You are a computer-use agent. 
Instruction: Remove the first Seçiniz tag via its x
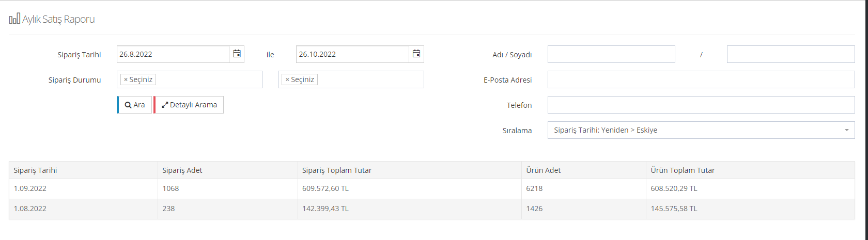point(126,80)
